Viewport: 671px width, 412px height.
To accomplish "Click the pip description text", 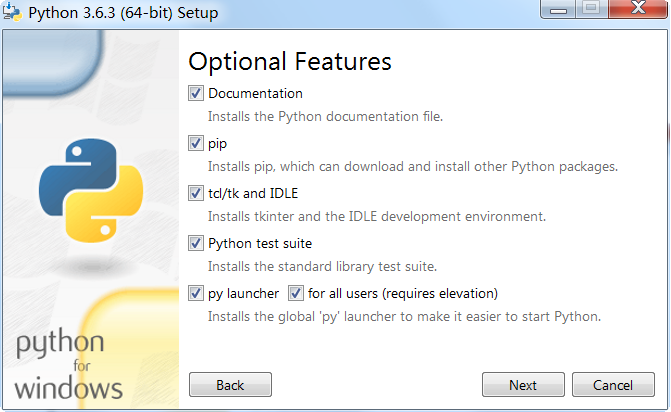I will pos(413,166).
